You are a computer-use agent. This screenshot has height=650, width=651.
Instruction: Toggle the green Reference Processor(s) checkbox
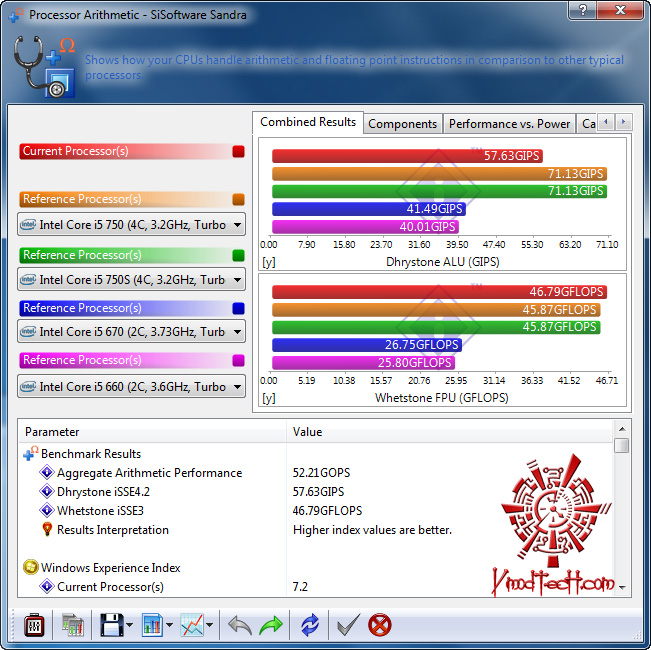tap(238, 255)
